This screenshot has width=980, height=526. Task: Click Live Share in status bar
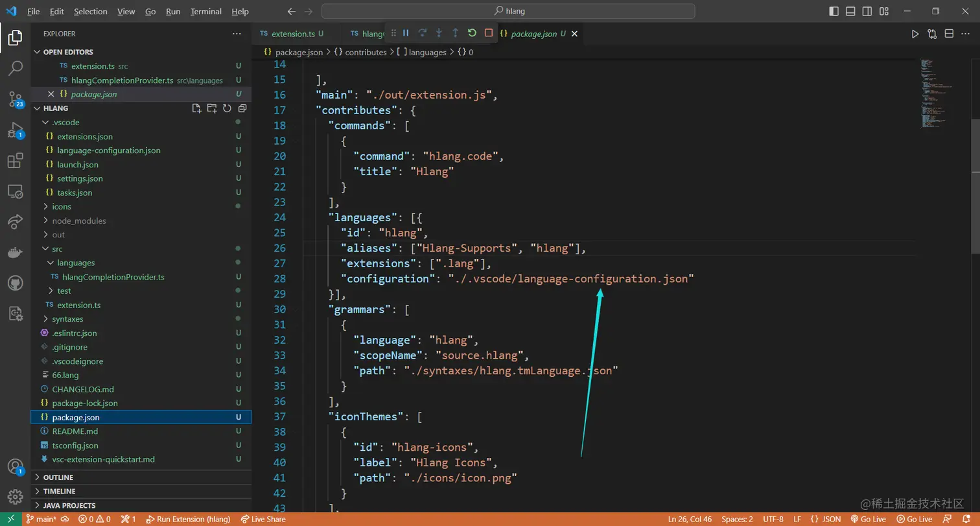click(262, 519)
